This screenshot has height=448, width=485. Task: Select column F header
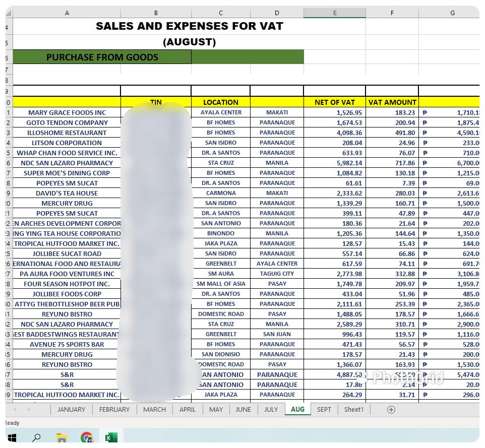pos(392,13)
